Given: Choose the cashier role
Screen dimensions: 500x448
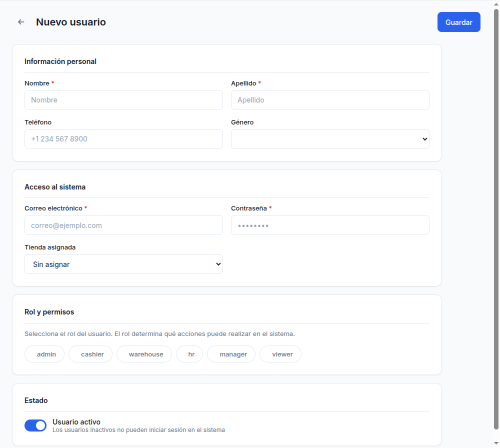Looking at the screenshot, I should click(x=90, y=354).
